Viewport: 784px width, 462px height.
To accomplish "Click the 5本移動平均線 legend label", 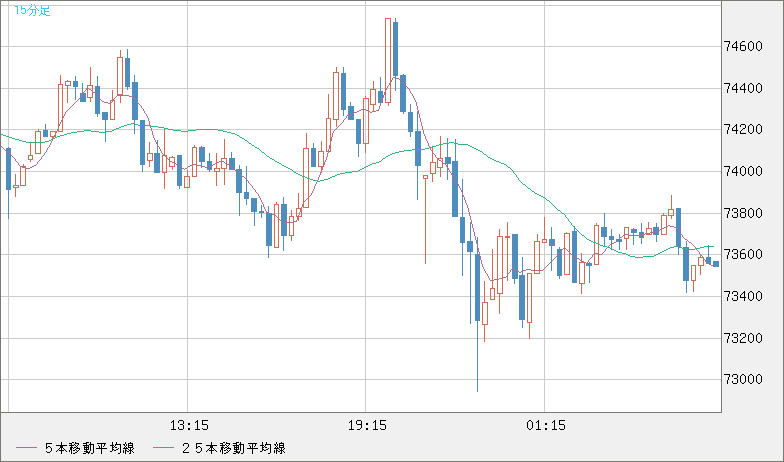I will pyautogui.click(x=90, y=448).
